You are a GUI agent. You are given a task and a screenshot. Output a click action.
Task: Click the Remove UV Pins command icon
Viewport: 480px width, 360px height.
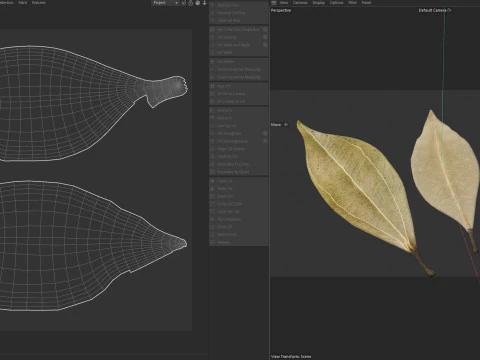212,13
